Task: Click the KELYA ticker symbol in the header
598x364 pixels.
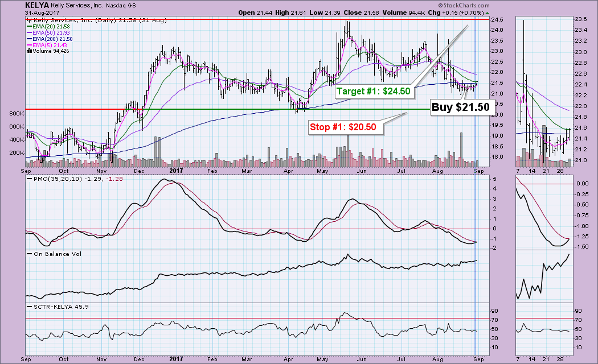Action: click(37, 5)
